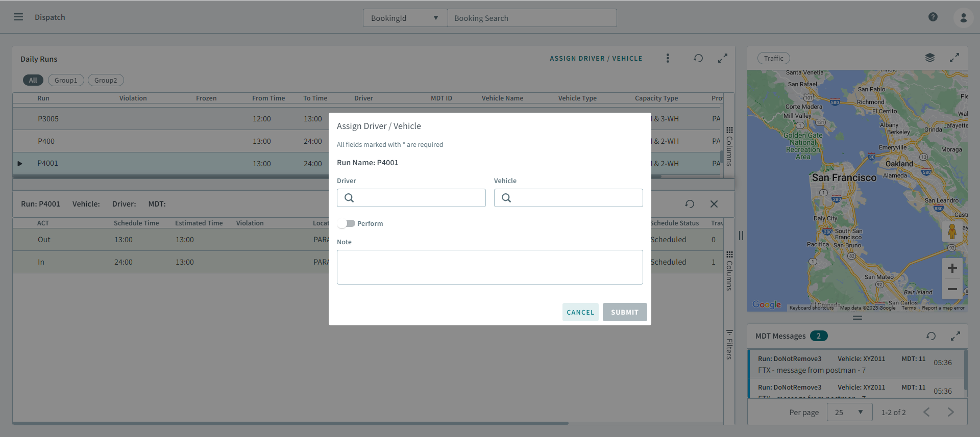This screenshot has width=980, height=437.
Task: Click horizontal splitter handle below the map
Action: pos(857,318)
